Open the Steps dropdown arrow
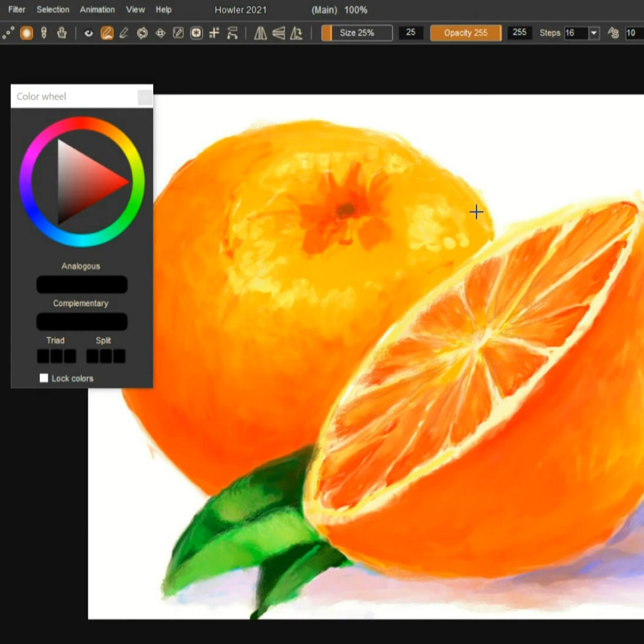The width and height of the screenshot is (644, 644). coord(594,33)
